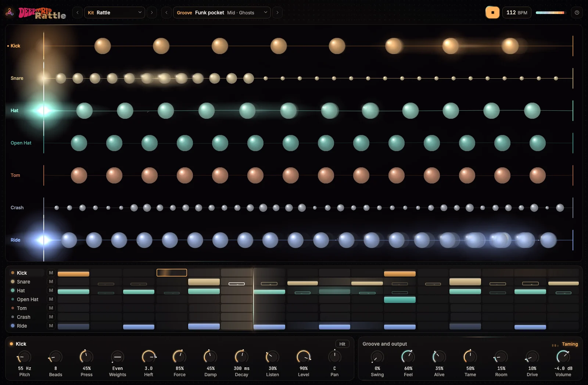588x385 pixels.
Task: Click the Tame knob at 50%
Action: 470,357
